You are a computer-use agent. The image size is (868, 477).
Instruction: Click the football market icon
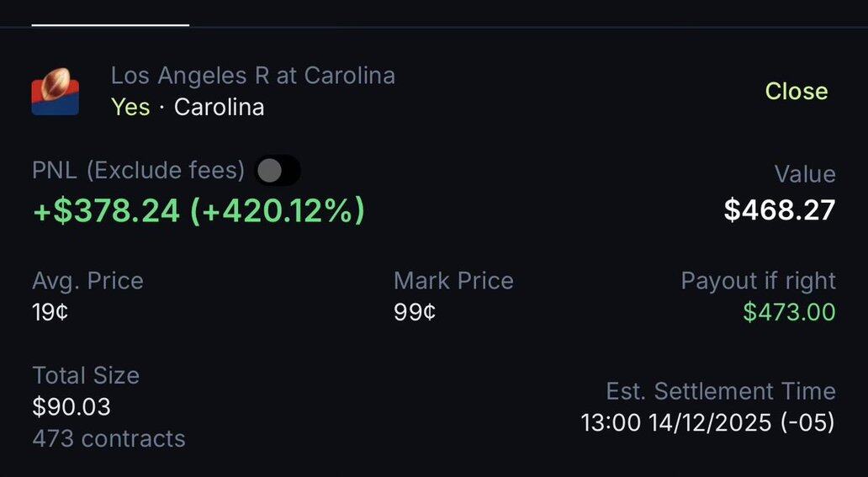click(55, 91)
